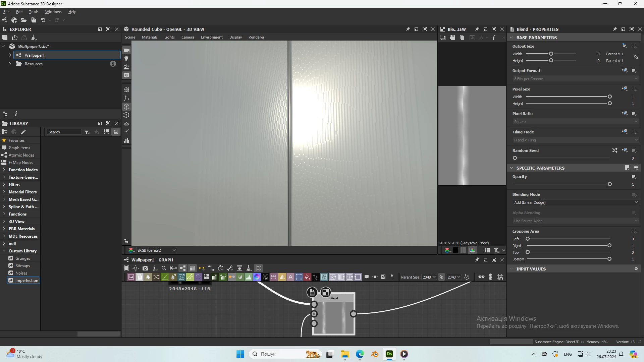Open the sRGB color space dropdown
Viewport: 644px width, 362px height.
[156, 250]
